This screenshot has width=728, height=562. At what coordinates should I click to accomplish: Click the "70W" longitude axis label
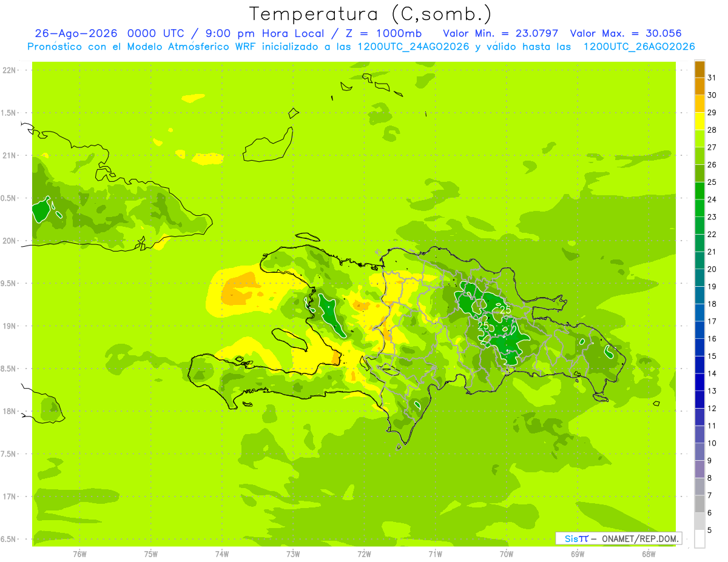[507, 554]
